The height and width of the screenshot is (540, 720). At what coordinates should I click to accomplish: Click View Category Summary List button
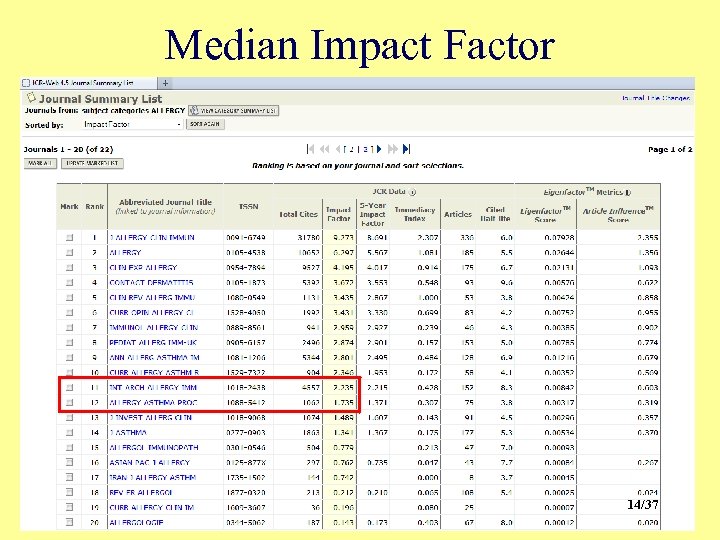tap(233, 111)
